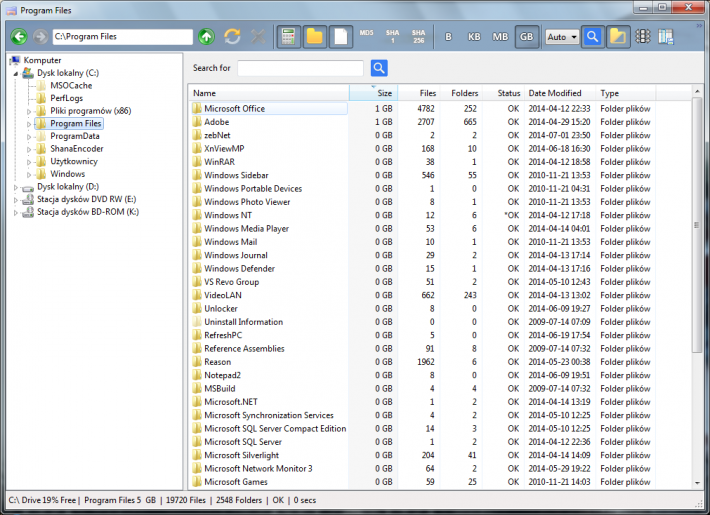The image size is (710, 515).
Task: Go back with the green arrow button
Action: (19, 37)
